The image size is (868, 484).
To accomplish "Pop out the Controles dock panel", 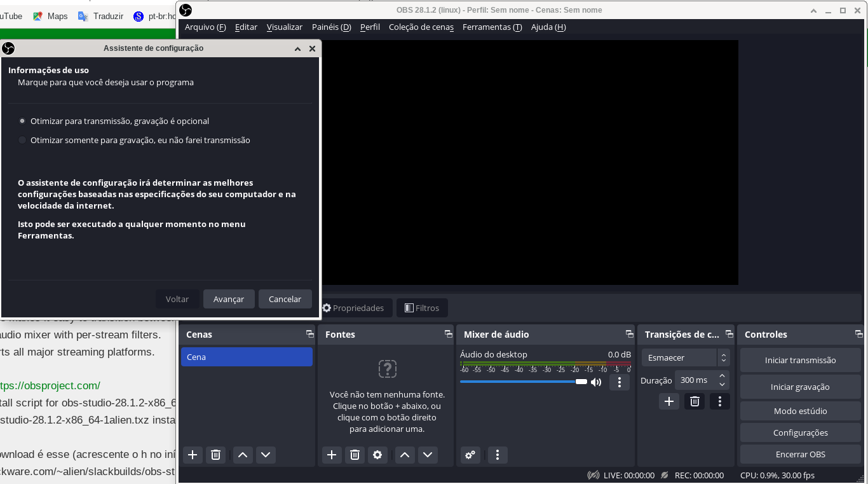I will coord(859,334).
